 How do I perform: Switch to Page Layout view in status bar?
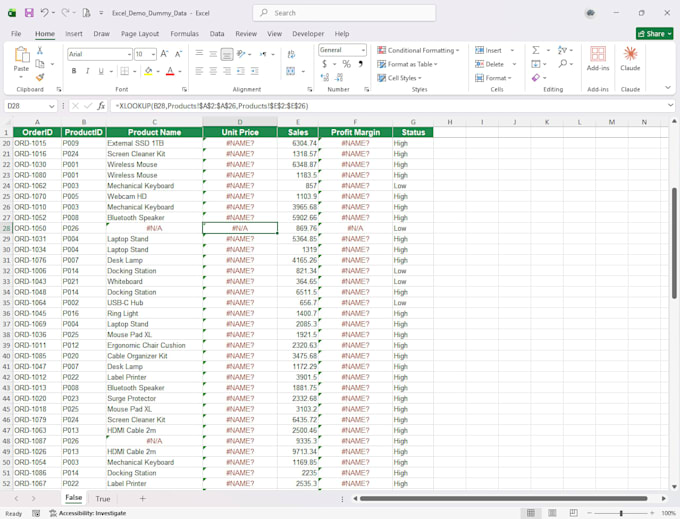point(552,513)
